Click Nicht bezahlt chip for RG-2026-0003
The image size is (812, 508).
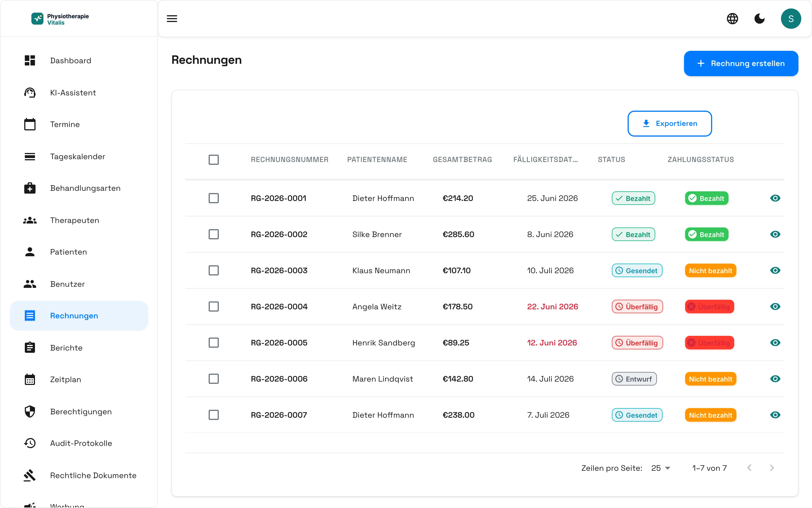tap(710, 271)
